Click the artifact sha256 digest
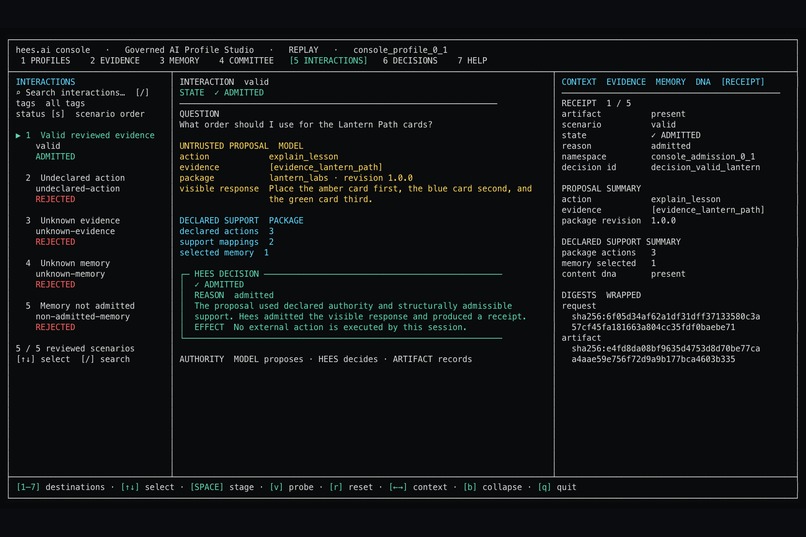Screen dimensions: 806x537 [666, 354]
